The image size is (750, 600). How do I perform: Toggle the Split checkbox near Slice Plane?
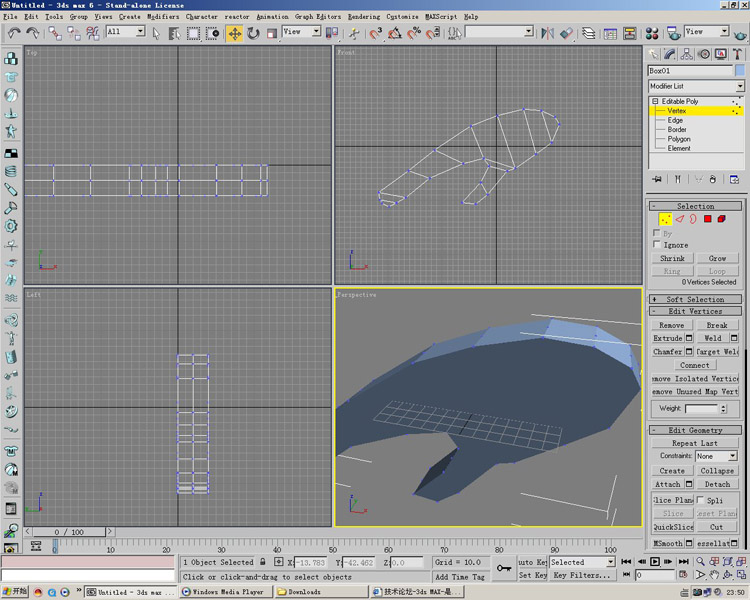[700, 500]
